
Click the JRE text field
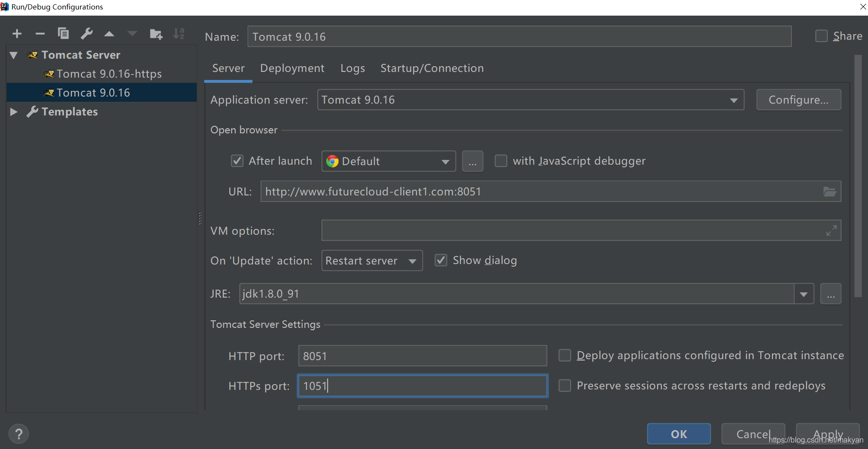517,294
